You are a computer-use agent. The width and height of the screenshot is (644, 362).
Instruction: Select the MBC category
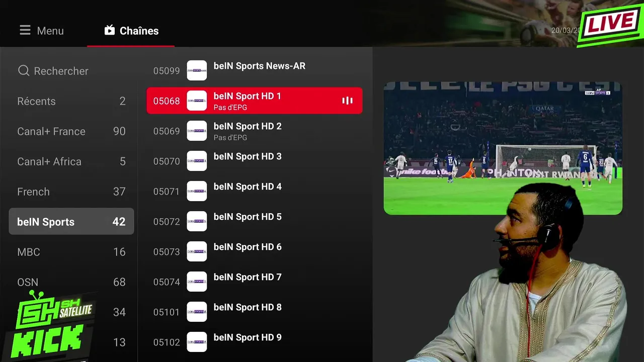click(x=71, y=252)
